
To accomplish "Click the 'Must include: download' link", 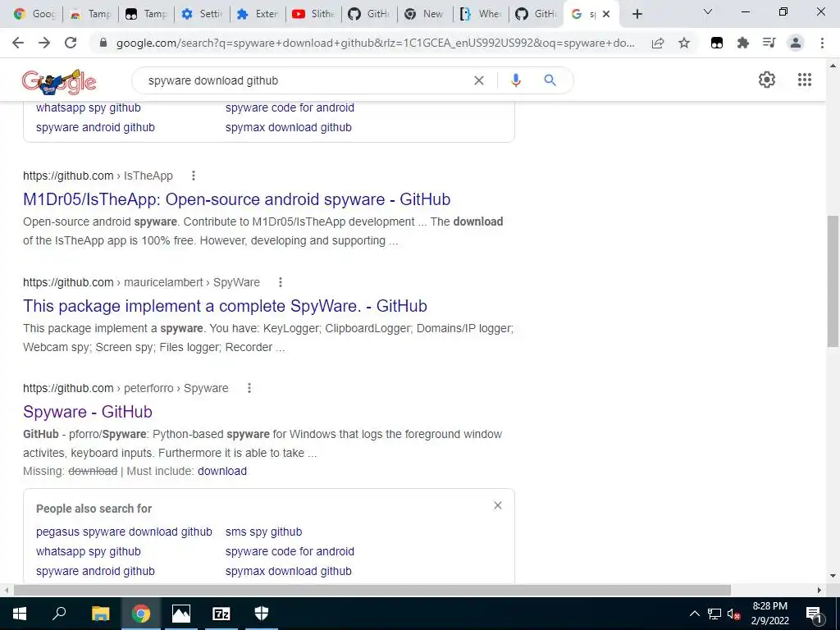I will [221, 471].
